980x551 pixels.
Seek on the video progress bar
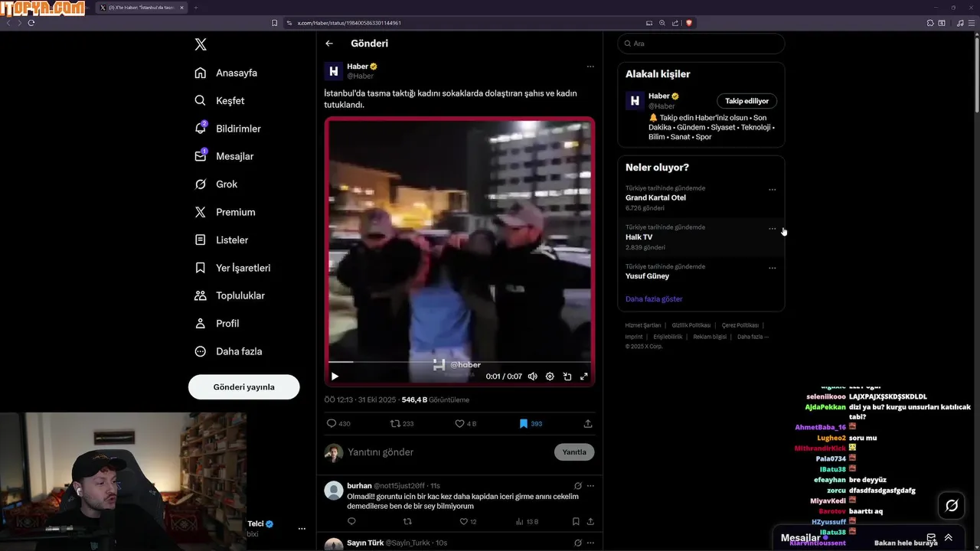(459, 362)
